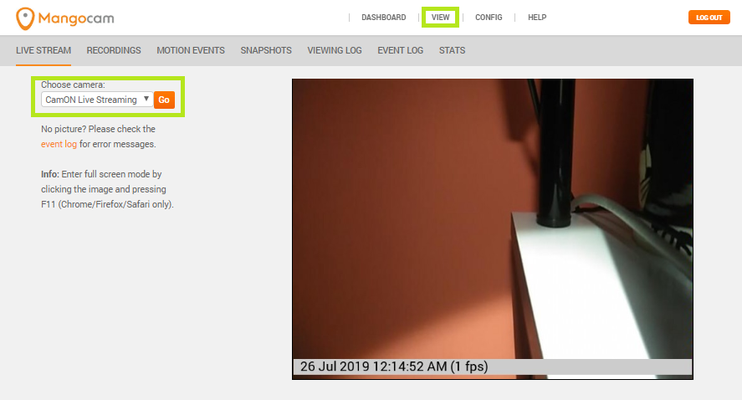
Task: Click the Mangocam map pin icon
Action: [25, 19]
